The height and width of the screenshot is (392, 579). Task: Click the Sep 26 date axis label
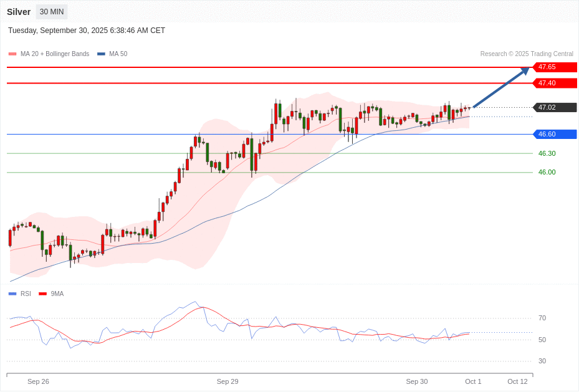click(38, 381)
